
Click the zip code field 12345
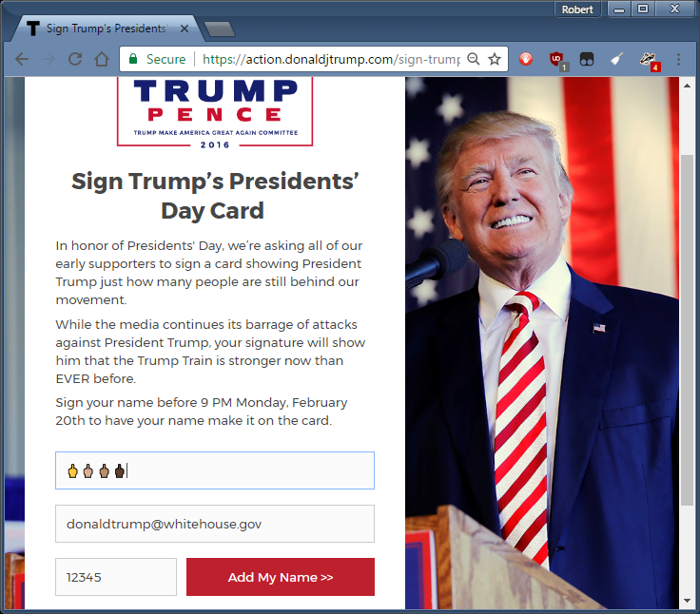[x=116, y=577]
